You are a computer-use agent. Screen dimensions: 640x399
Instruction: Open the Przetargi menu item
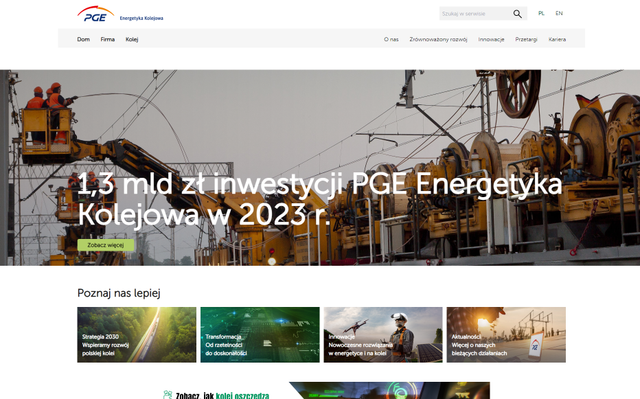526,40
